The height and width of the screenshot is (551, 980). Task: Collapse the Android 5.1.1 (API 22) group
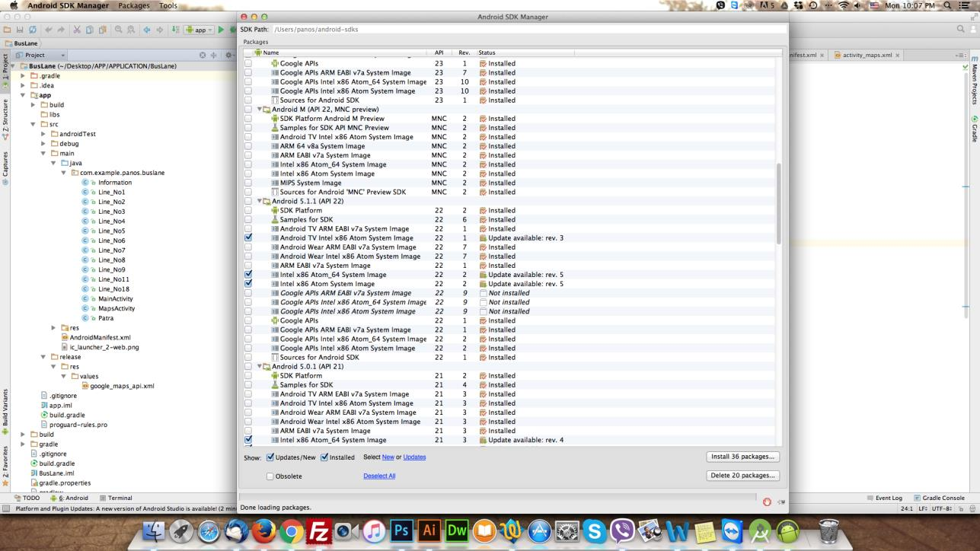tap(260, 202)
